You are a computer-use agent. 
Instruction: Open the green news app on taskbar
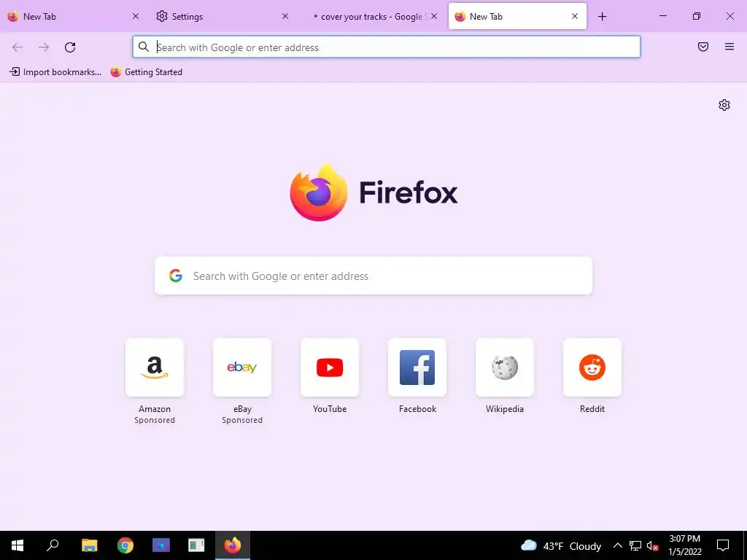[196, 545]
